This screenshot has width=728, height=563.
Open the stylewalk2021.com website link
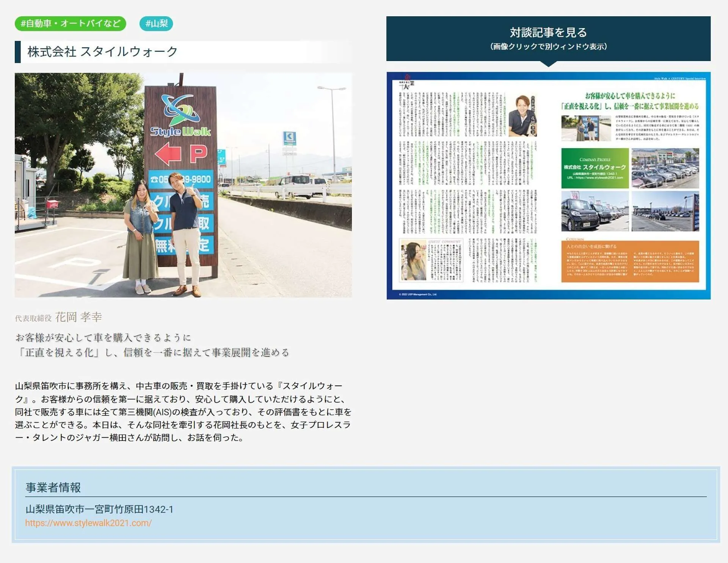tap(88, 523)
